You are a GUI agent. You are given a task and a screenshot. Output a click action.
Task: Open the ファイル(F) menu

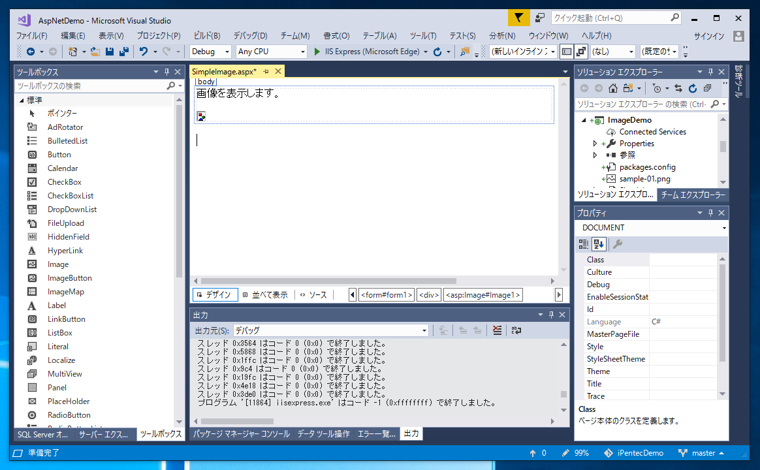pyautogui.click(x=32, y=36)
